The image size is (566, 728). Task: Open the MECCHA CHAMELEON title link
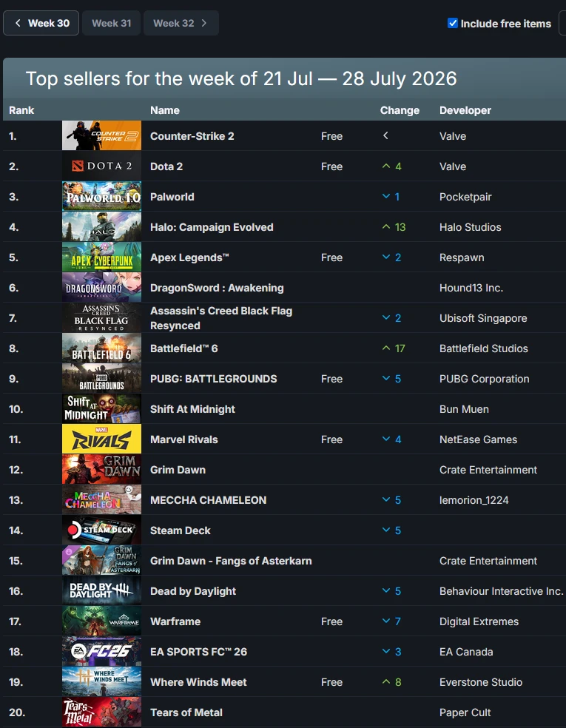(x=209, y=500)
